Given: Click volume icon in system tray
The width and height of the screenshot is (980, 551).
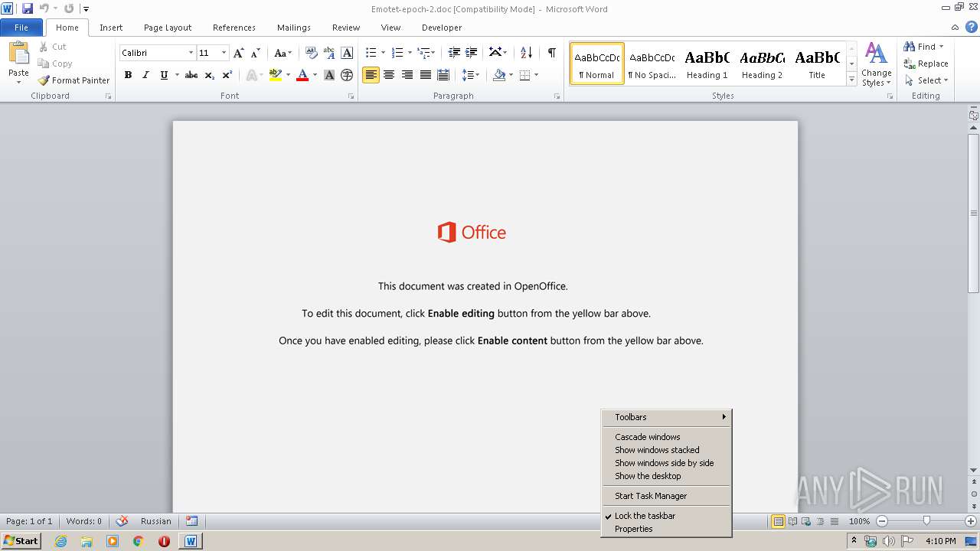Looking at the screenshot, I should [888, 541].
